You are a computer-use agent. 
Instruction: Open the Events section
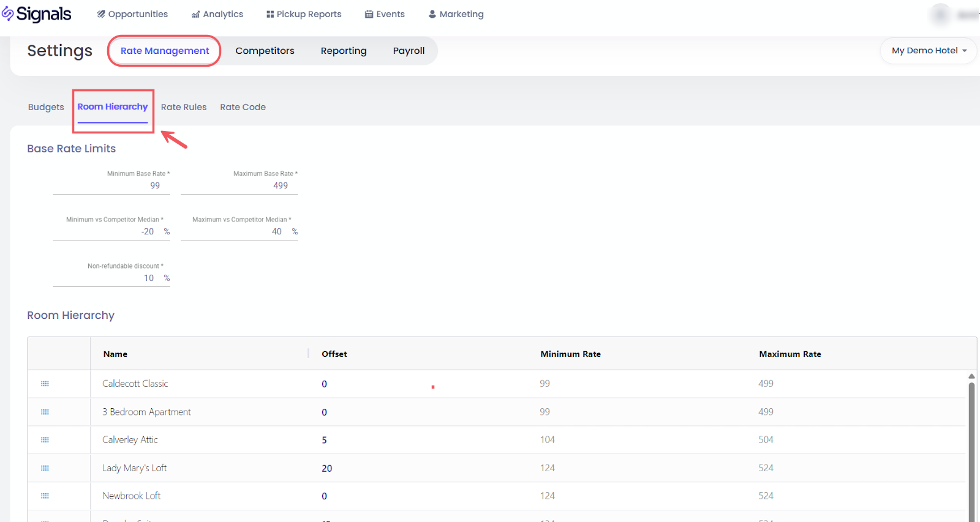(x=385, y=14)
